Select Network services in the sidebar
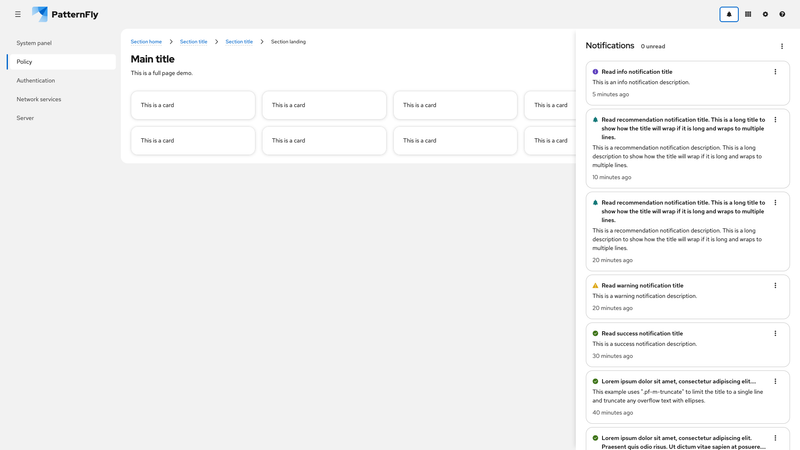Viewport: 800px width, 450px height. pos(61,99)
